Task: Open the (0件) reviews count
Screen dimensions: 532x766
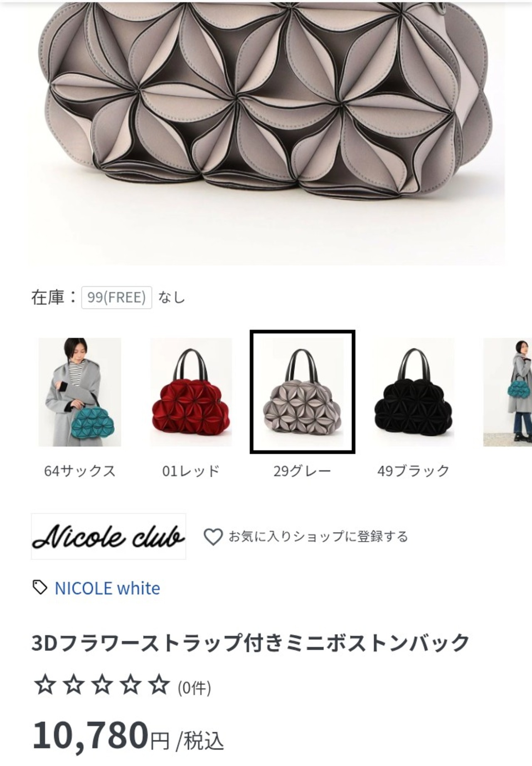Action: pos(194,688)
